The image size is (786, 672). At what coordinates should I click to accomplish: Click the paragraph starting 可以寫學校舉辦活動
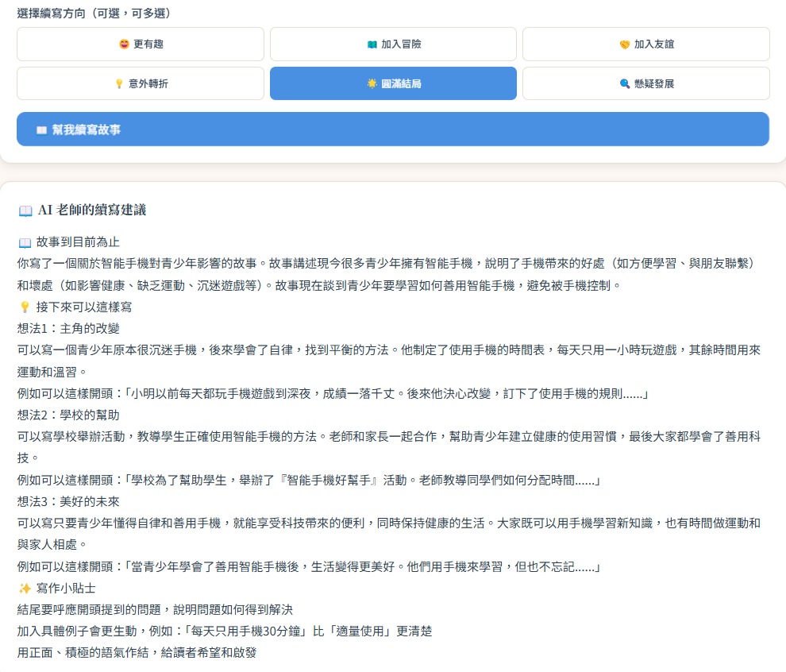tap(389, 447)
